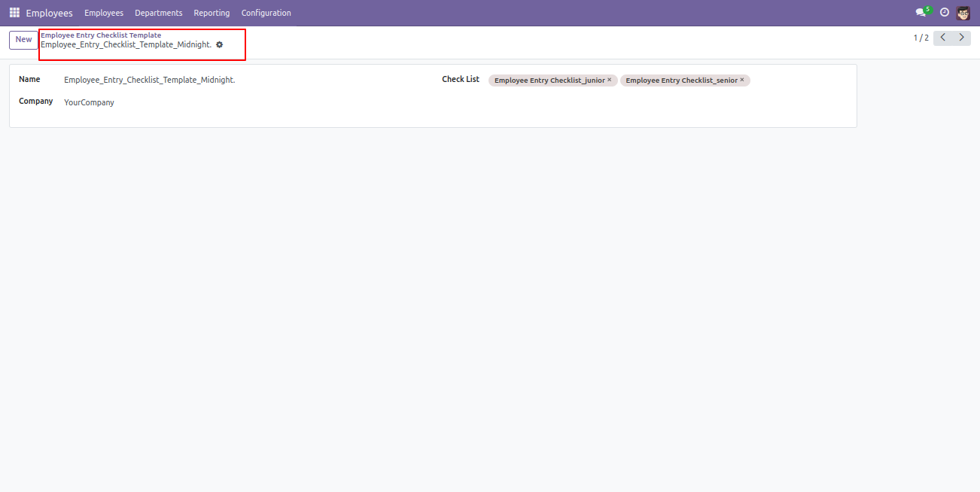
Task: Open the apps grid home menu
Action: [14, 13]
